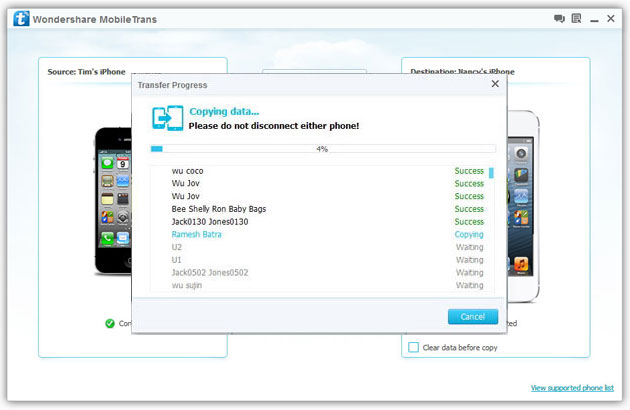Select the Jack0130 Jones0130 contact
Viewport: 630px width, 410px height.
[321, 222]
